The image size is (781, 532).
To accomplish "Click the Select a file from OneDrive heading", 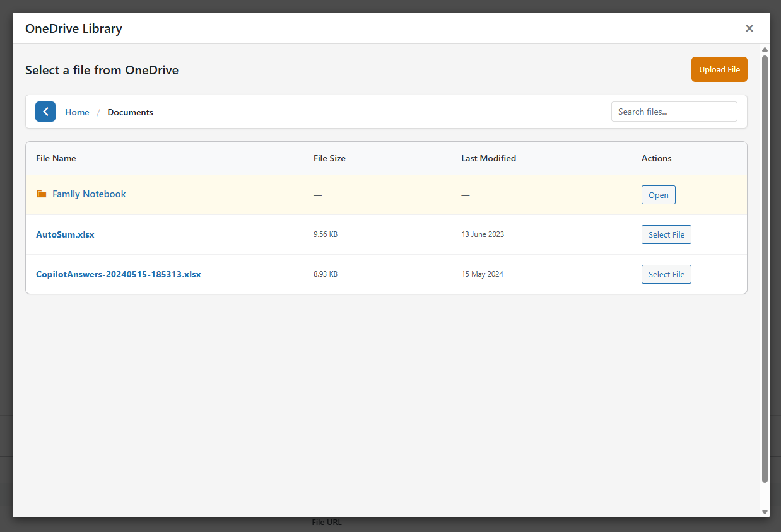I will pyautogui.click(x=102, y=70).
